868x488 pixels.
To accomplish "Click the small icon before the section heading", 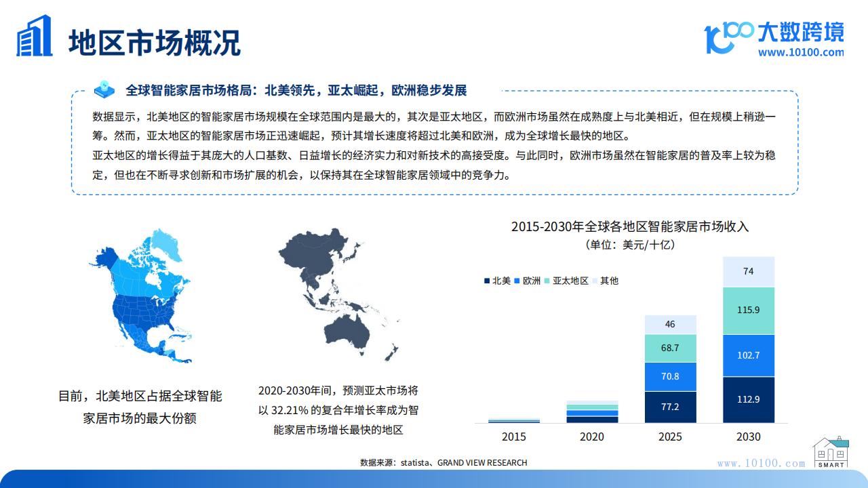I will [x=106, y=90].
